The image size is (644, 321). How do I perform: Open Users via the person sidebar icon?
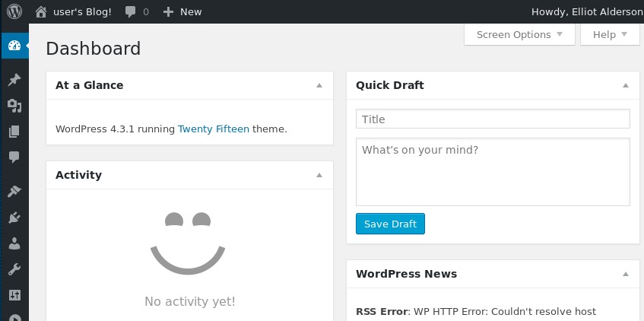tap(14, 243)
